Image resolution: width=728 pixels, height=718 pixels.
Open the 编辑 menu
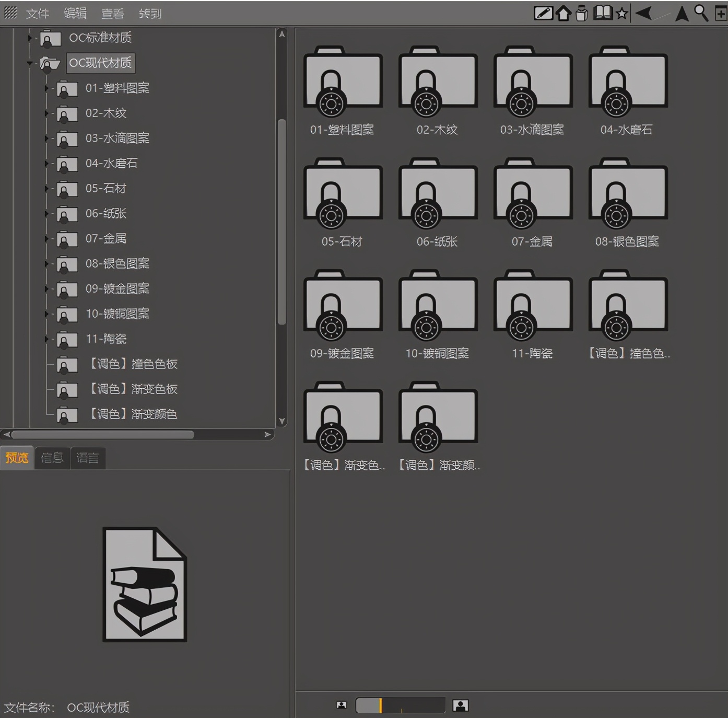pyautogui.click(x=75, y=14)
